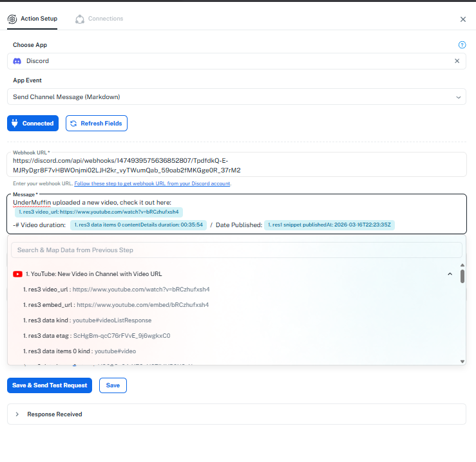Click the Connections tab icon
This screenshot has width=476, height=462.
(x=80, y=19)
